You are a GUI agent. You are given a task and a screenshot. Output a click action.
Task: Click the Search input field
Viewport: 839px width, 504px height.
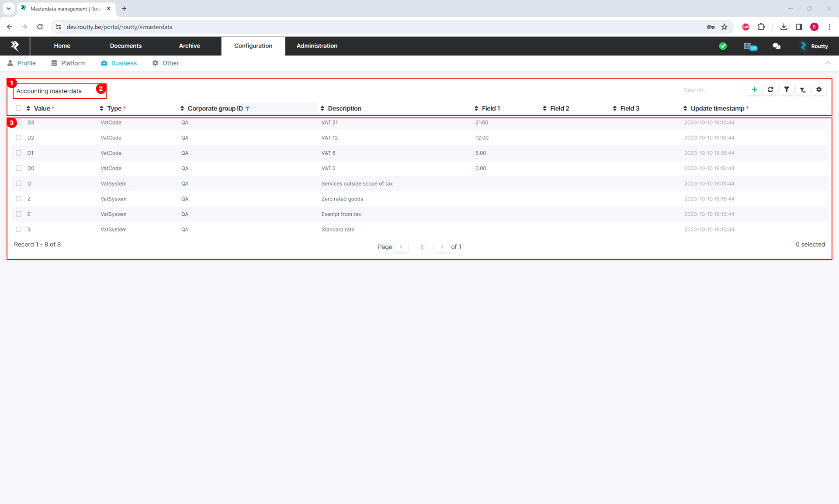(710, 90)
